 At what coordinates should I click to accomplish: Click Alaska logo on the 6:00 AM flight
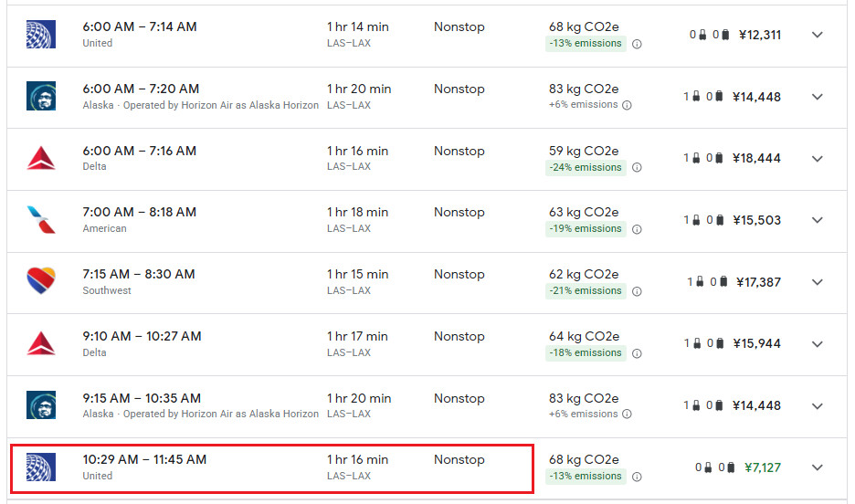pos(41,96)
